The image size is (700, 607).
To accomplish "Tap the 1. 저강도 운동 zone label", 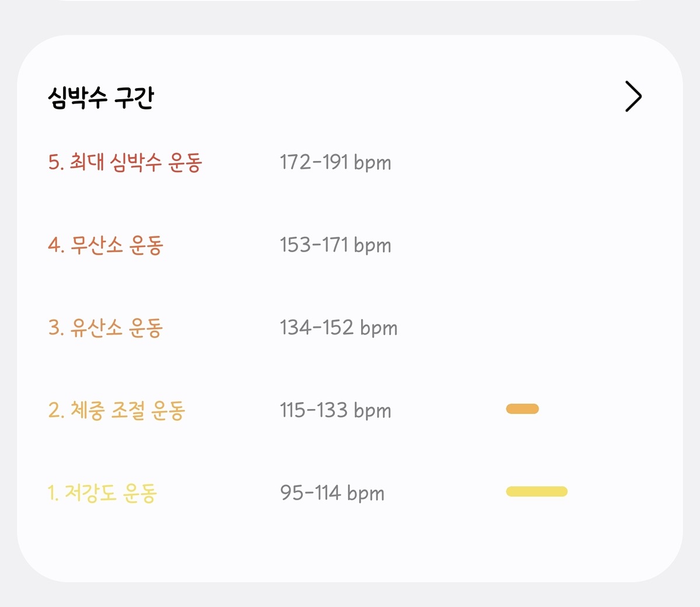I will 102,493.
